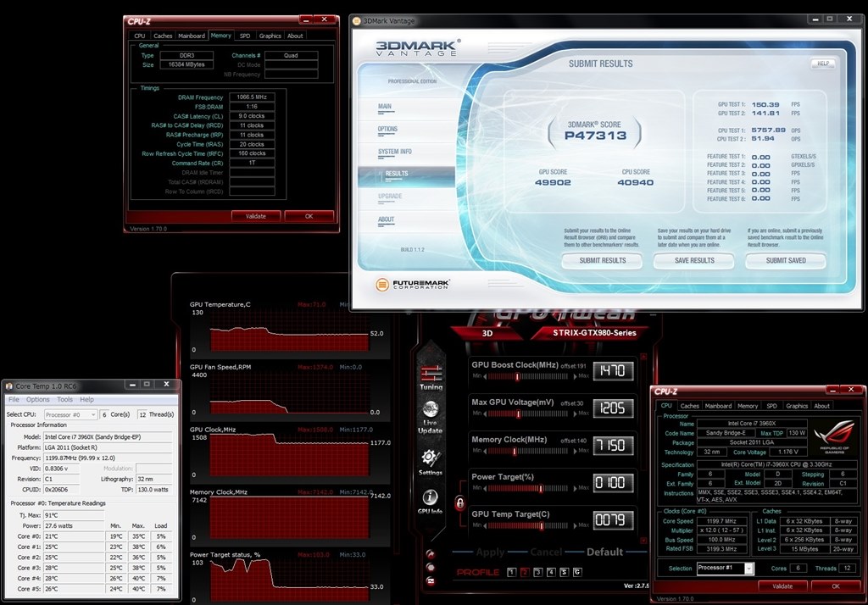Switch to SPD tab in CPU-Z Memory window
This screenshot has height=605, width=868.
coord(245,36)
